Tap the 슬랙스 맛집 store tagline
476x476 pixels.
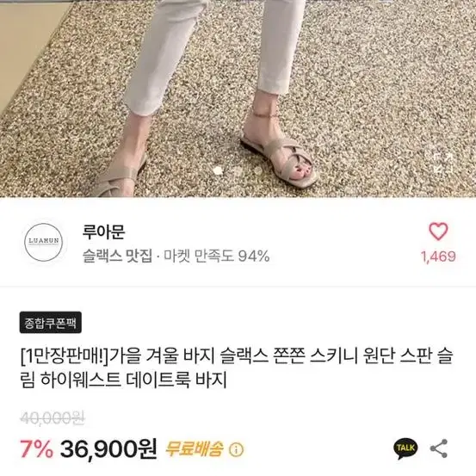pyautogui.click(x=117, y=256)
